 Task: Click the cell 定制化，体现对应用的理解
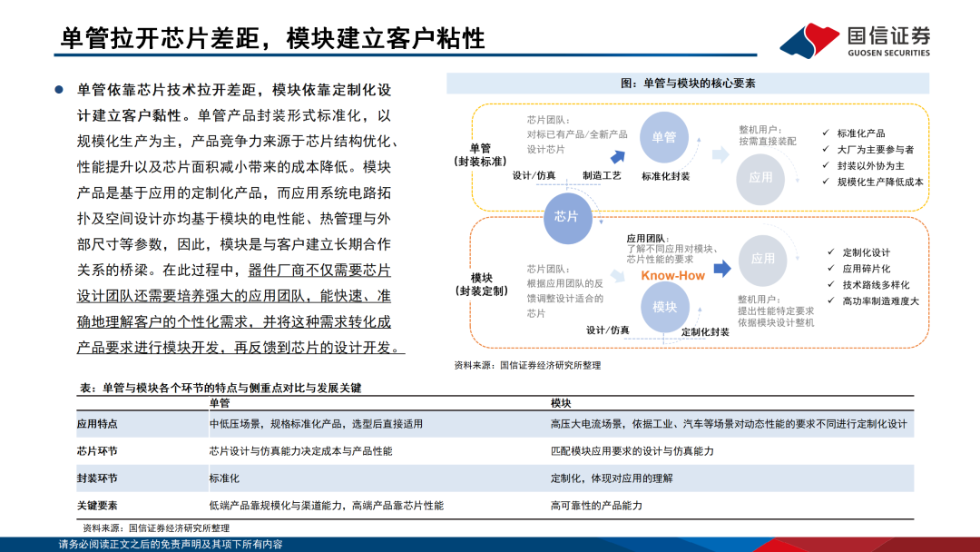click(612, 478)
